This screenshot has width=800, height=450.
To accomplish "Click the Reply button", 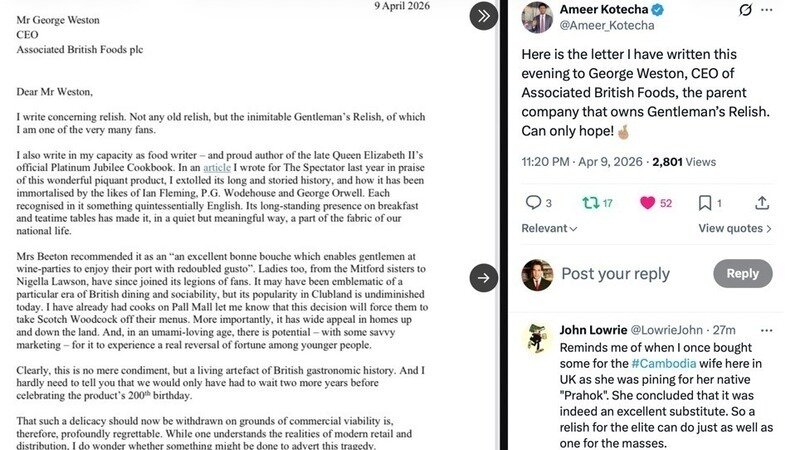I will point(742,273).
